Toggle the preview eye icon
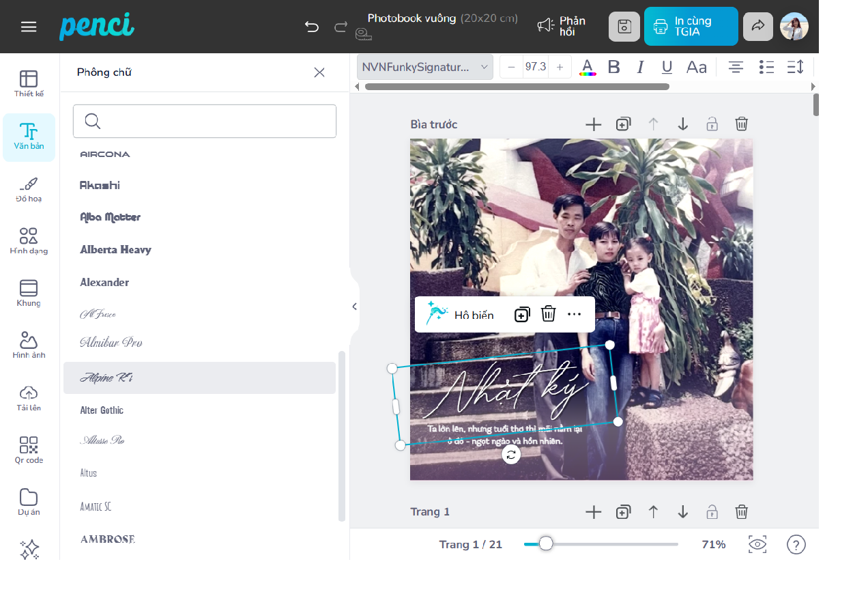 [x=757, y=544]
